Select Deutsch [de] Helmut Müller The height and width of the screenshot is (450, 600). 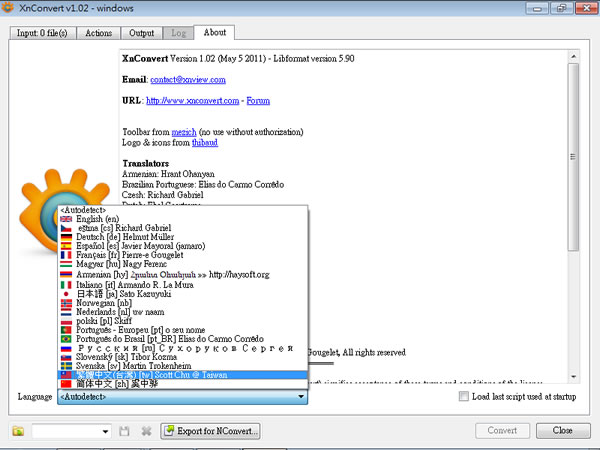click(x=183, y=237)
